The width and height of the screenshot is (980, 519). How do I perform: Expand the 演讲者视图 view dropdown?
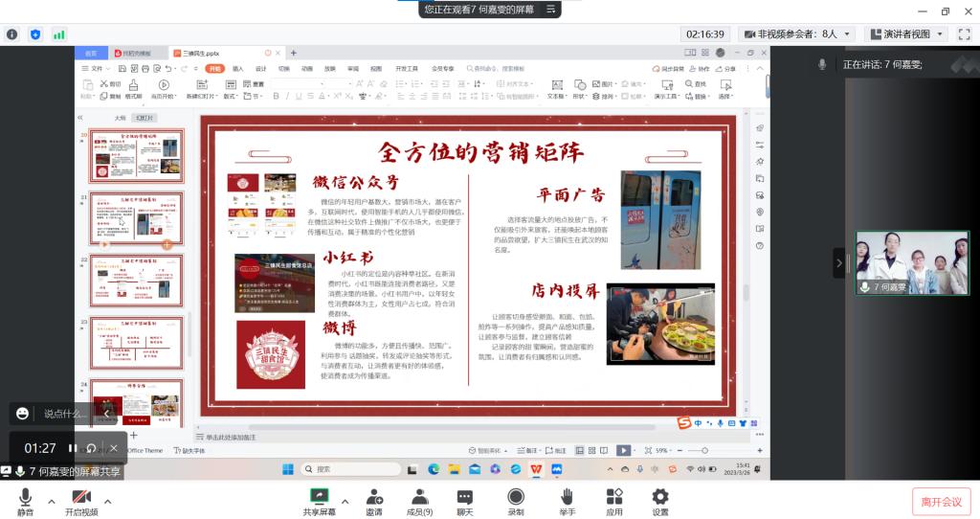coord(939,34)
